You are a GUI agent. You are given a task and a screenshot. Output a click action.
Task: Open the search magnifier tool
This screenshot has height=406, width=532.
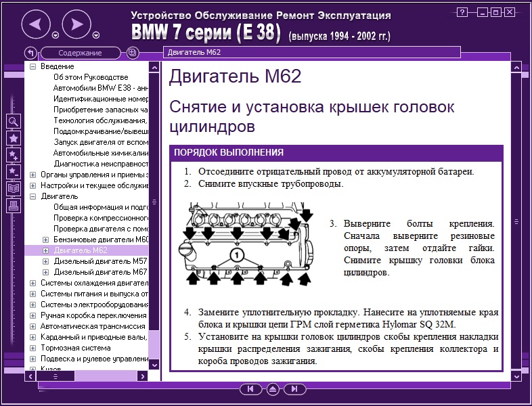point(14,121)
